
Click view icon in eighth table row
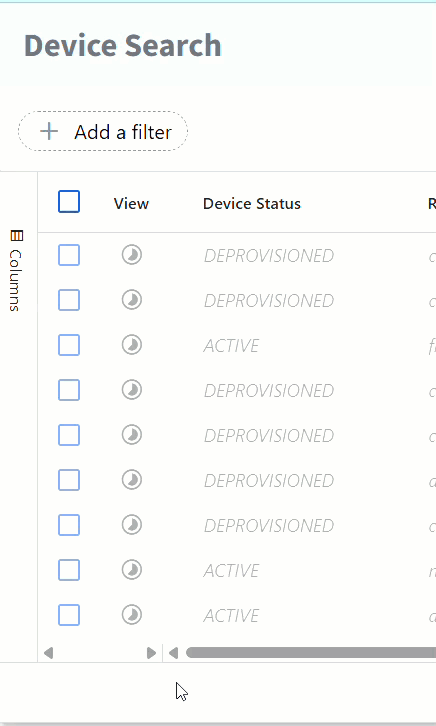click(x=132, y=570)
